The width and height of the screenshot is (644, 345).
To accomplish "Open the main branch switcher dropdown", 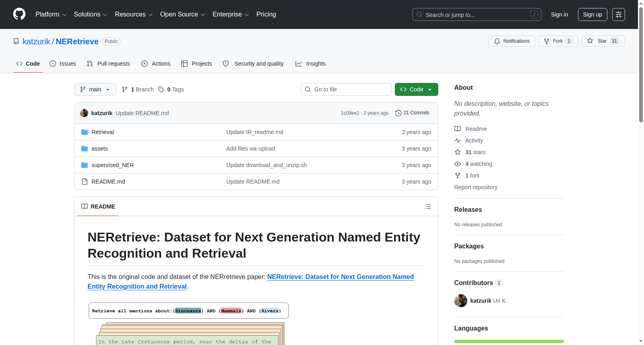I will pos(95,89).
